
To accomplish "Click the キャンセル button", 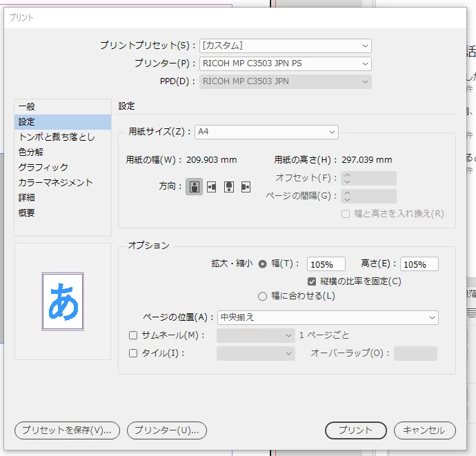I will click(425, 430).
